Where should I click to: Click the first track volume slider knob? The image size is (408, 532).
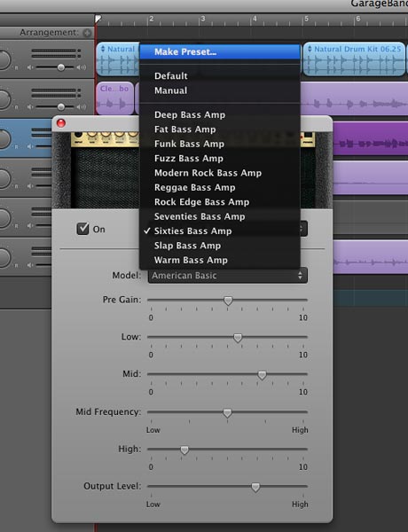point(61,67)
